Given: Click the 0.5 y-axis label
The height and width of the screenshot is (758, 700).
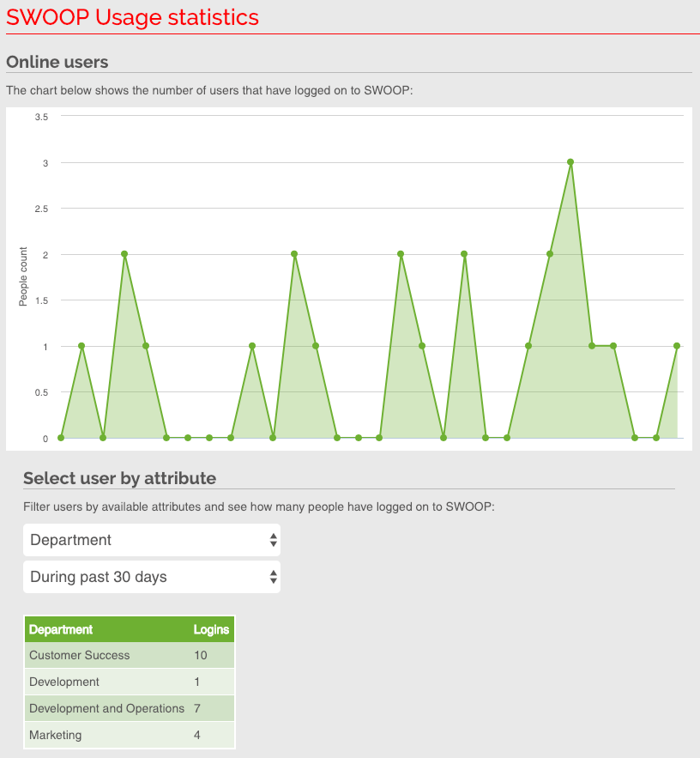Looking at the screenshot, I should pyautogui.click(x=41, y=392).
